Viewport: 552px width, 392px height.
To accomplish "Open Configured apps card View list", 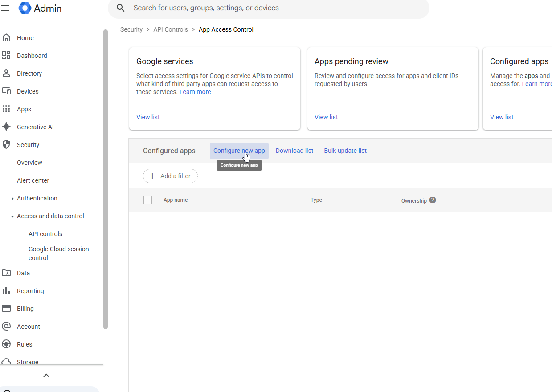I will pos(502,117).
